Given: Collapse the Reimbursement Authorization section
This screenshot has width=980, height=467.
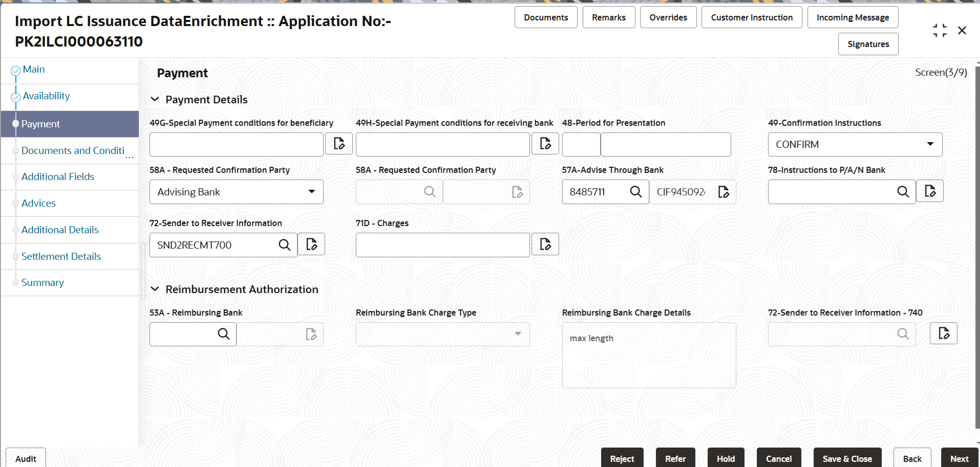Looking at the screenshot, I should click(155, 289).
